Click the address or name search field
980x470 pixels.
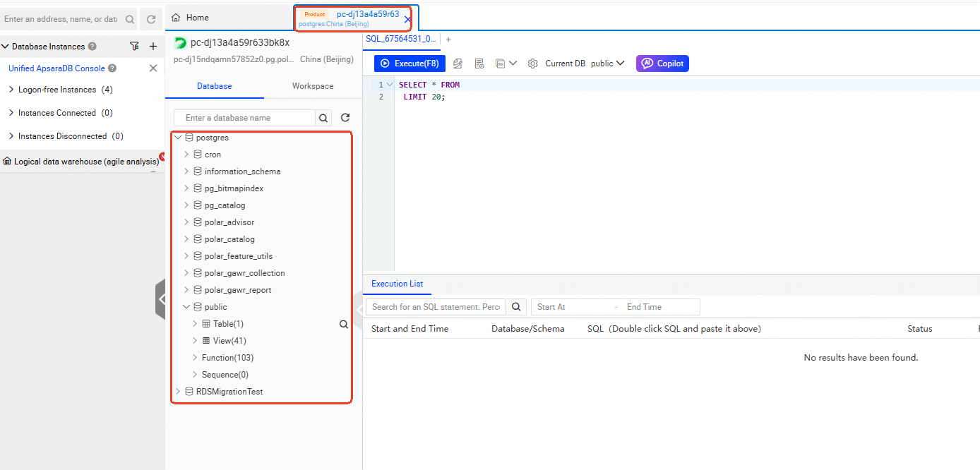61,20
